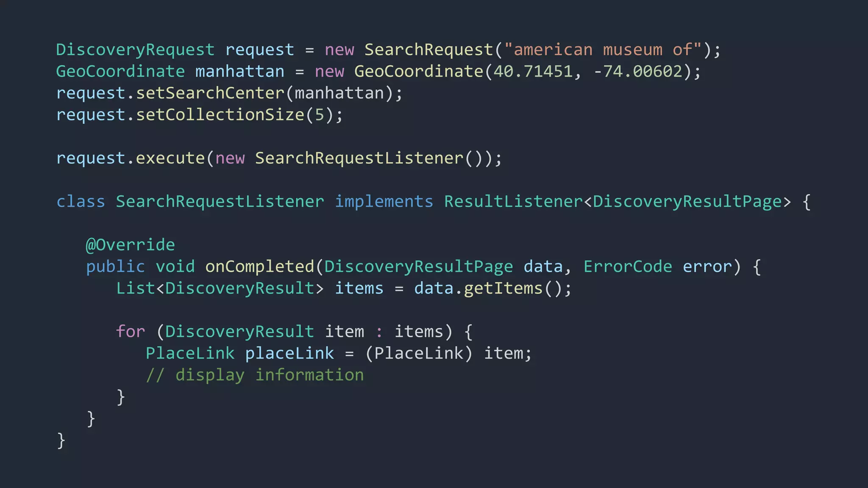Click the latitude value 40.71451
This screenshot has height=488, width=868.
[x=533, y=72]
